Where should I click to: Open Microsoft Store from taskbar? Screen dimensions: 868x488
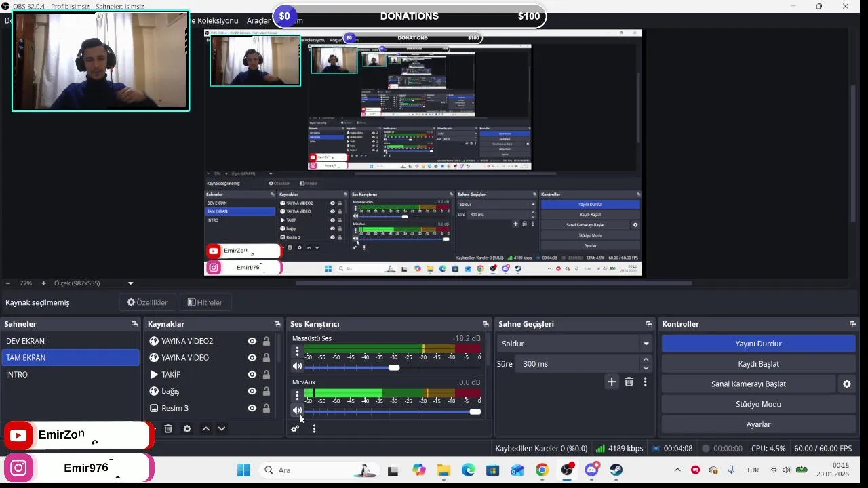pos(492,470)
